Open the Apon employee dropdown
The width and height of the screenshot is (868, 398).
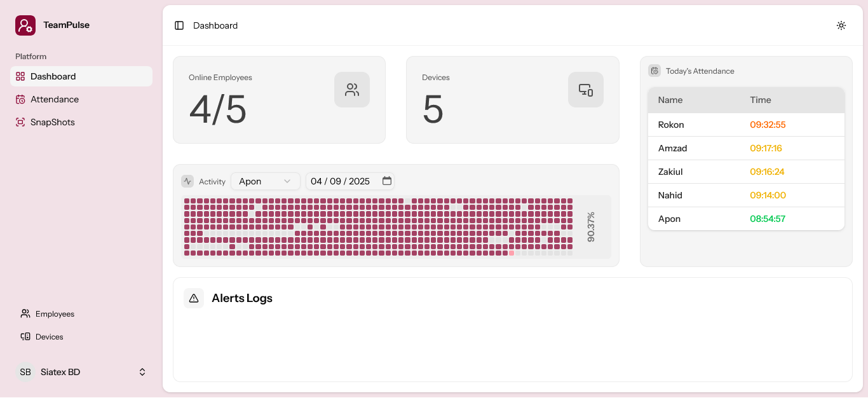coord(265,181)
